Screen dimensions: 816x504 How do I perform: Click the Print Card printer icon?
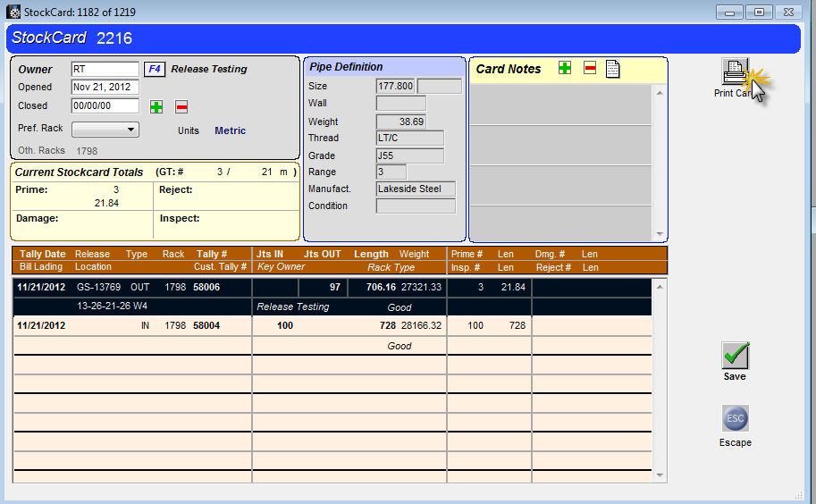pyautogui.click(x=735, y=71)
